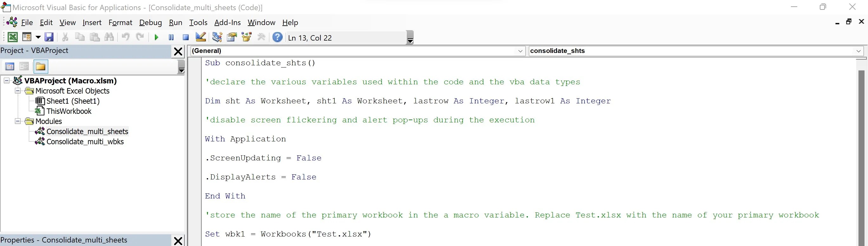The image size is (868, 246).
Task: Collapse the Modules folder
Action: click(17, 121)
